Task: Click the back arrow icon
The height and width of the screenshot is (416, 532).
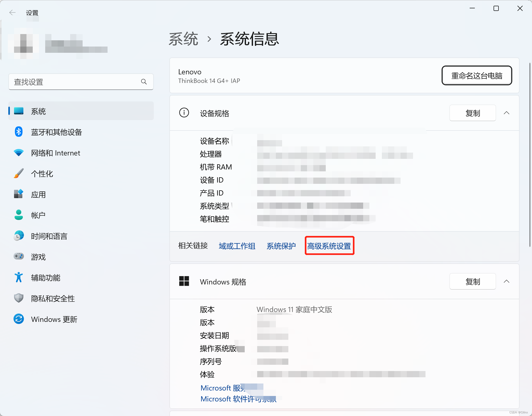Action: tap(12, 12)
